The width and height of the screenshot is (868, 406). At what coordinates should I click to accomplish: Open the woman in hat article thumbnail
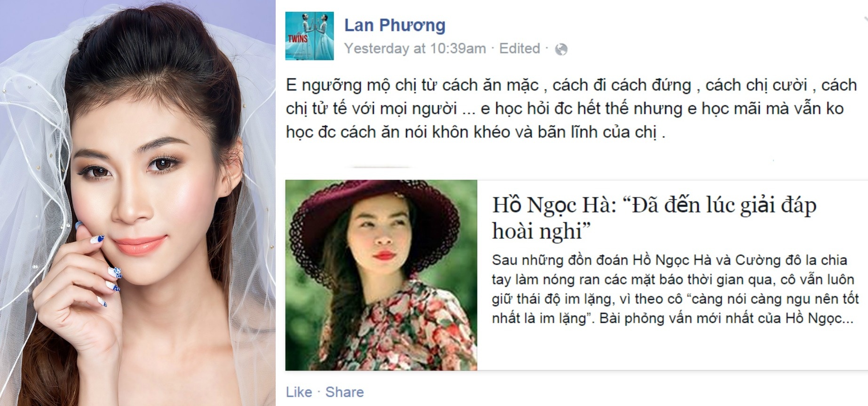click(x=381, y=275)
